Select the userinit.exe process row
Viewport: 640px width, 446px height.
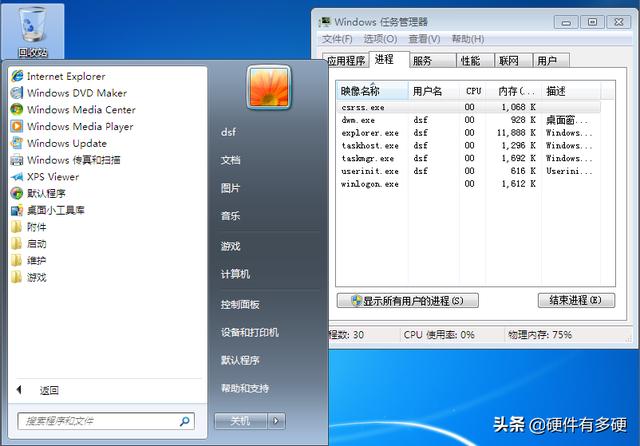tap(469, 171)
